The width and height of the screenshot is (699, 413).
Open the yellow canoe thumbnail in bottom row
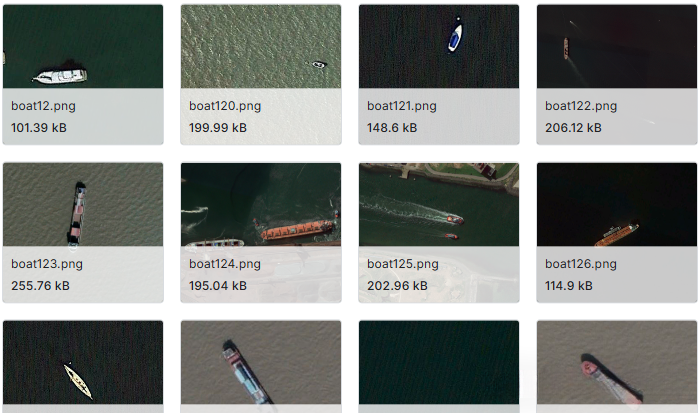83,362
